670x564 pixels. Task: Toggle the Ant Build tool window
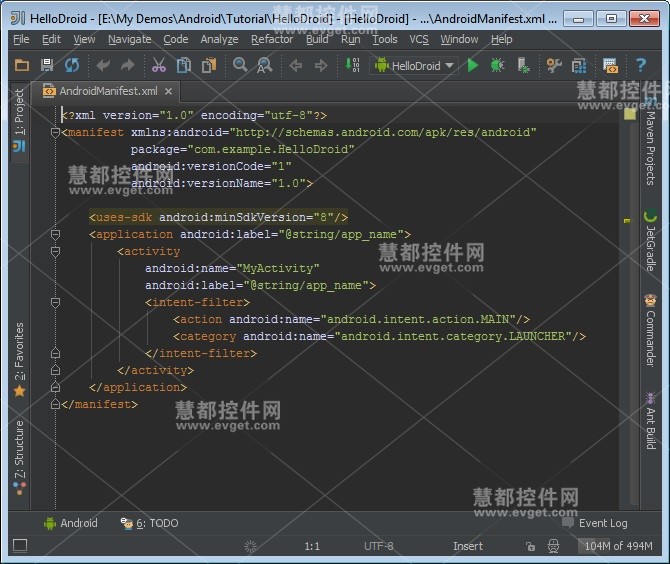point(650,420)
